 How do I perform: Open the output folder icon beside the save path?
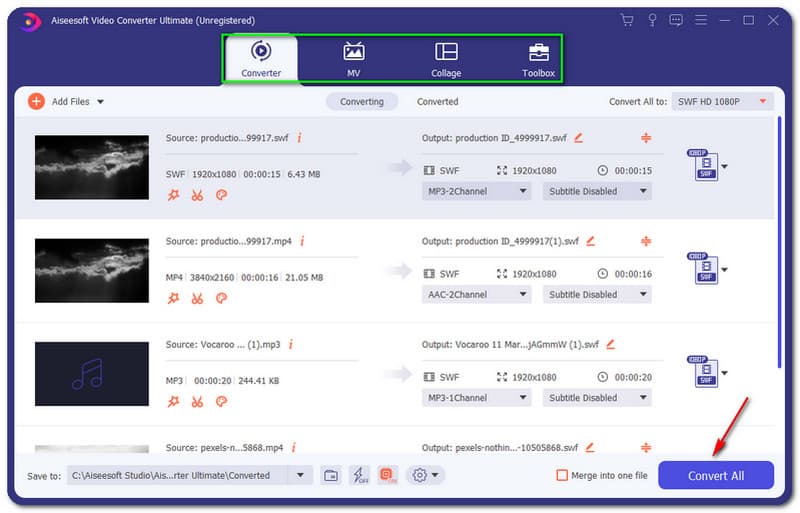[331, 476]
